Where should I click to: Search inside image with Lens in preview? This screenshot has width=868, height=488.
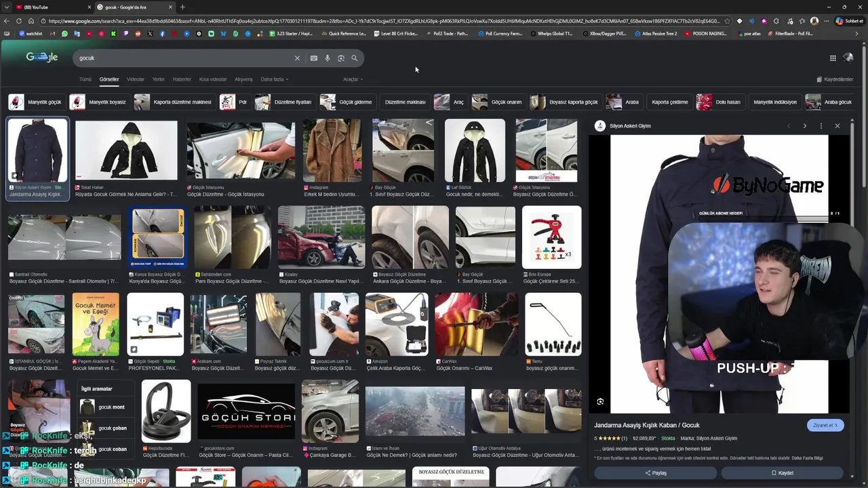[600, 402]
